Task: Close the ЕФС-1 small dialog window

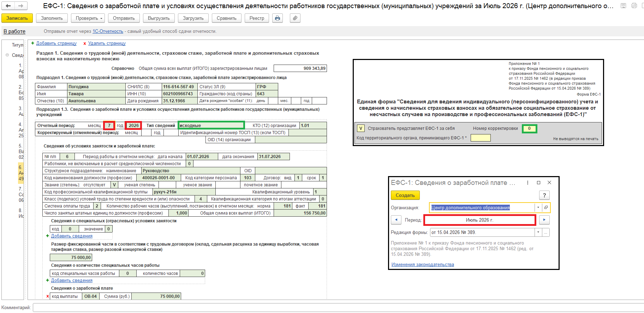Action: point(549,183)
